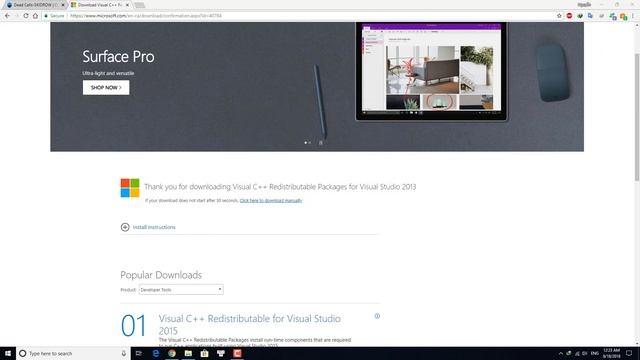The image size is (640, 360).
Task: Open the Chrome three-dot menu
Action: (x=633, y=16)
